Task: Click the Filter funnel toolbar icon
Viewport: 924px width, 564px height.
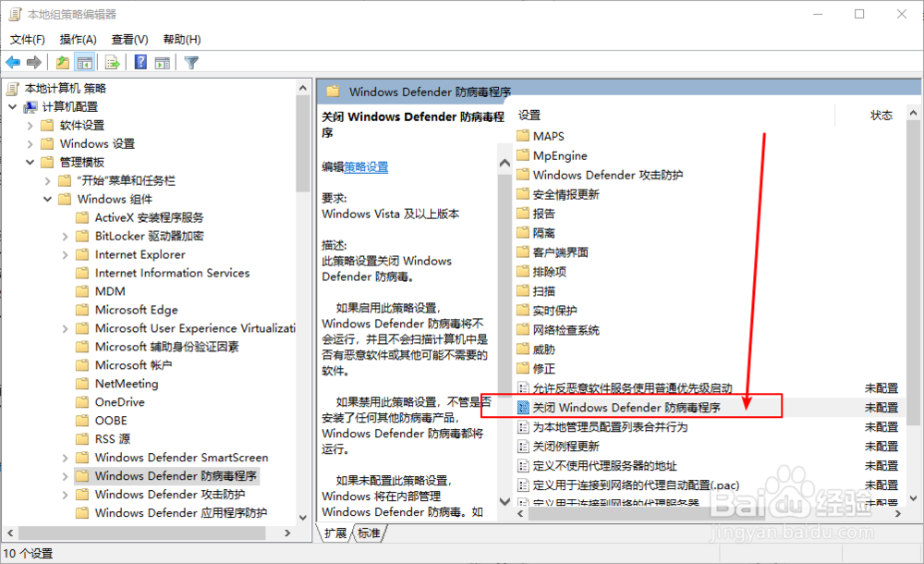Action: click(191, 62)
